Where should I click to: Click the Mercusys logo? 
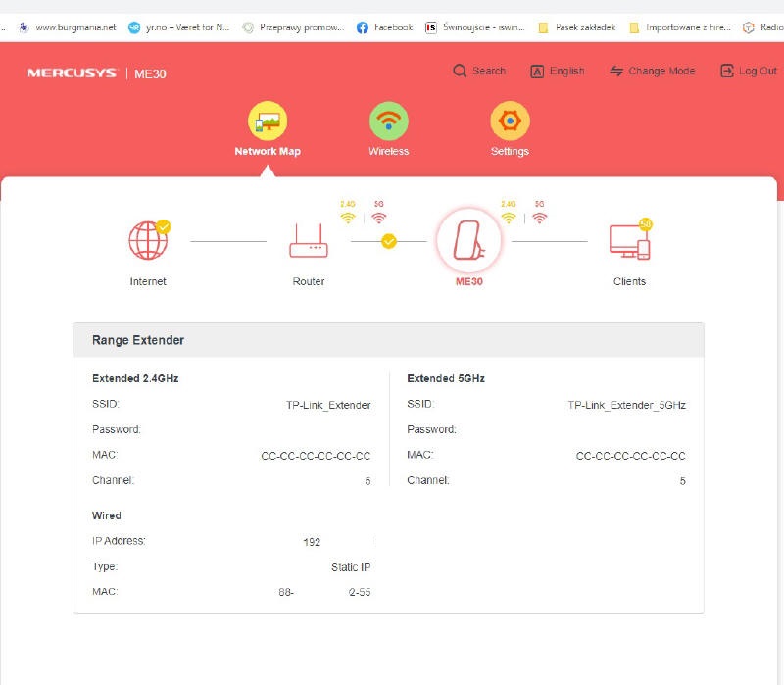72,73
